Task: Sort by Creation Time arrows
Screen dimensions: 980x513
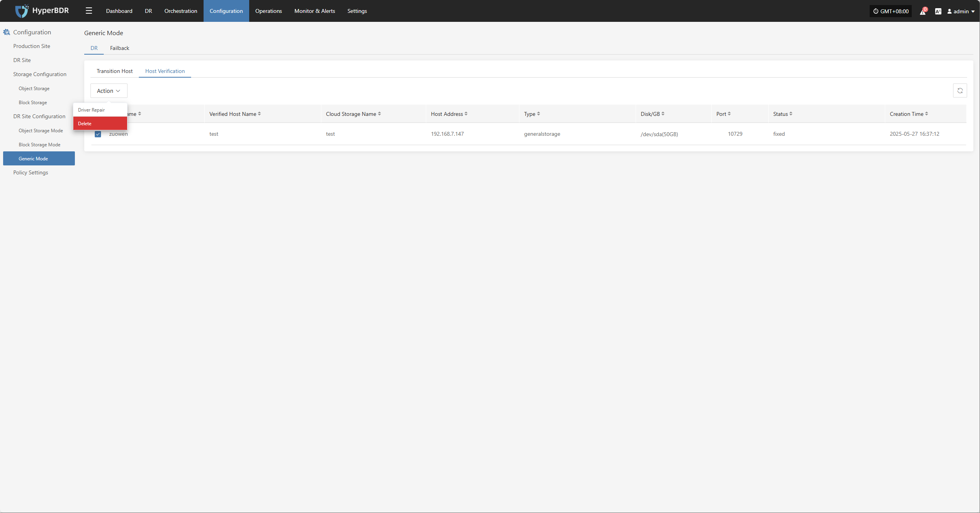Action: [x=927, y=114]
